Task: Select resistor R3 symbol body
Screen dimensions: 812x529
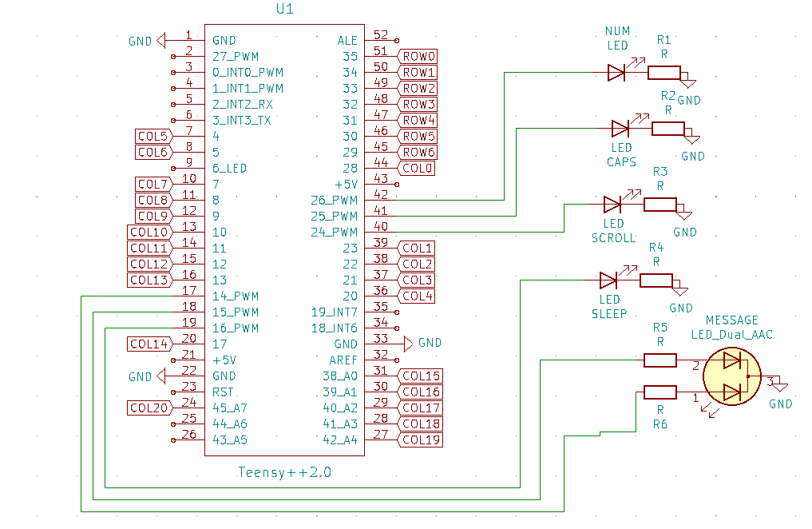Action: click(x=660, y=205)
